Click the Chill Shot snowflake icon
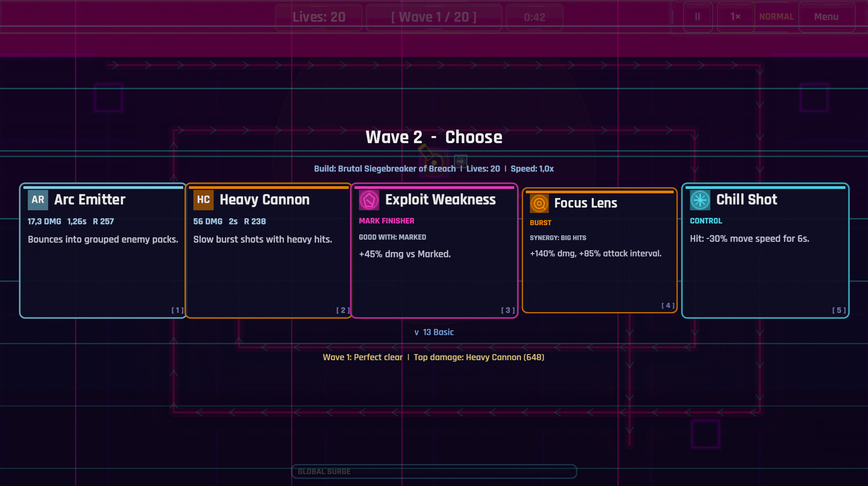Image resolution: width=868 pixels, height=486 pixels. (x=699, y=200)
